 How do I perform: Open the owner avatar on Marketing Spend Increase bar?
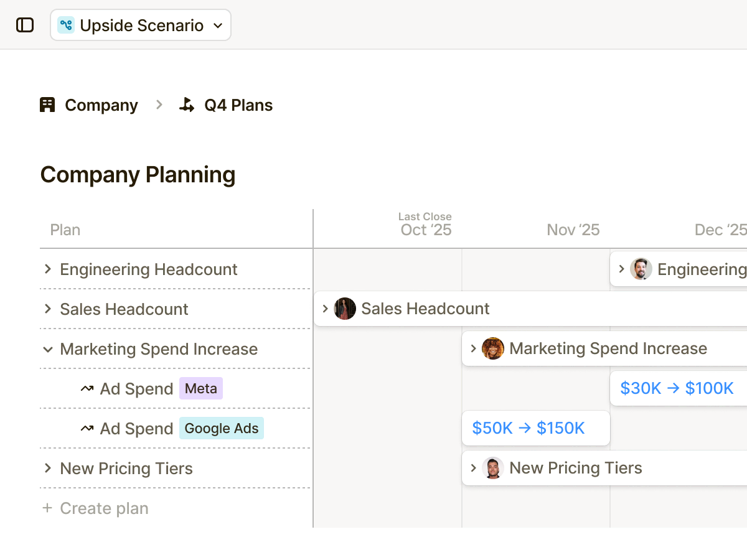coord(492,348)
